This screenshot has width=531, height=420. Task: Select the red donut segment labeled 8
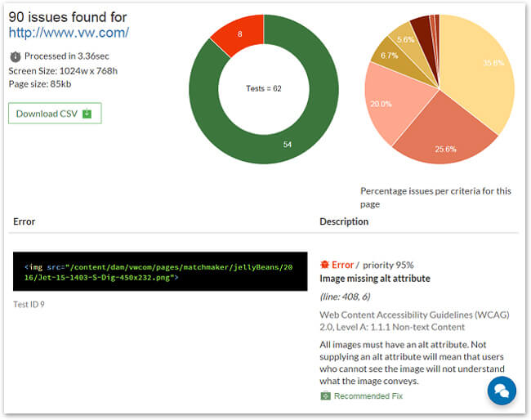tap(241, 34)
